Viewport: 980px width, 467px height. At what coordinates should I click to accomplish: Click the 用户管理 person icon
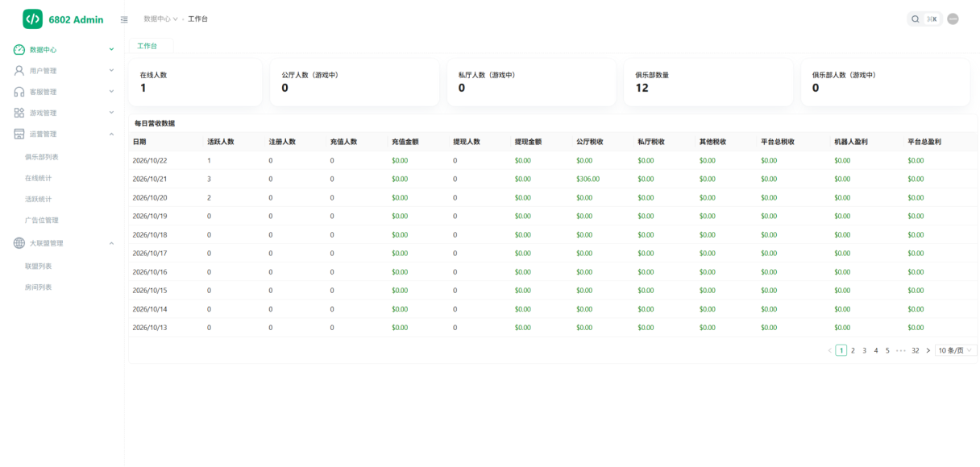pyautogui.click(x=19, y=71)
